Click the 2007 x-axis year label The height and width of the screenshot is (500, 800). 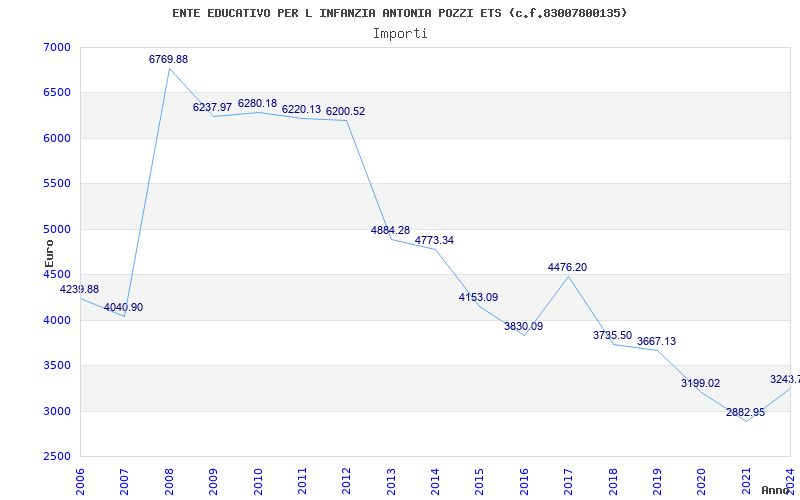pyautogui.click(x=125, y=481)
